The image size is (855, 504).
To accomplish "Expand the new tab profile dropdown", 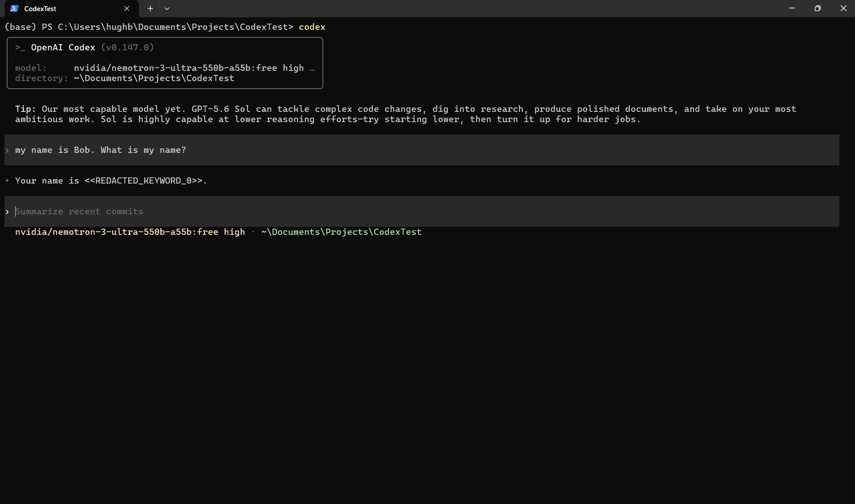I will tap(167, 8).
